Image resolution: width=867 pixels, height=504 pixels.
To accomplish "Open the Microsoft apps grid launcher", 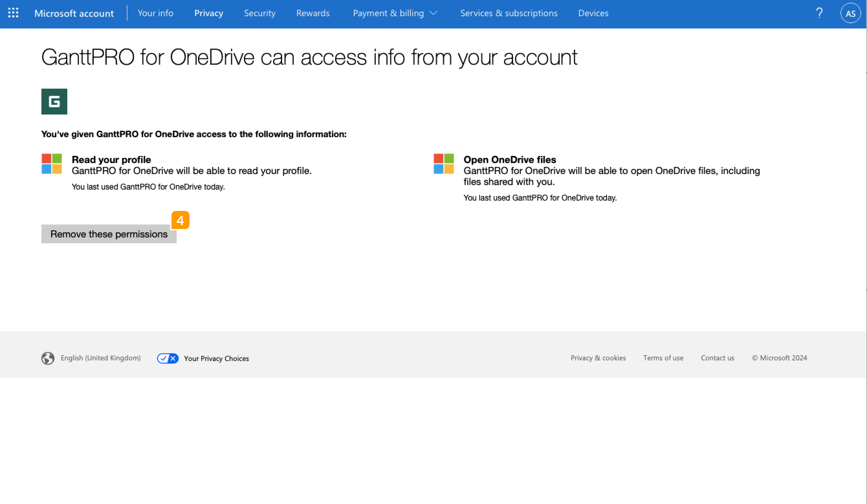I will [13, 13].
